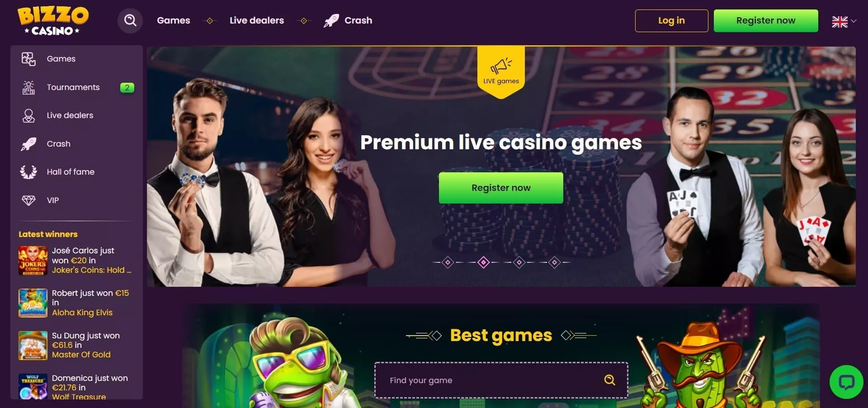Jump to the fourth banner slide diamond

pyautogui.click(x=555, y=262)
